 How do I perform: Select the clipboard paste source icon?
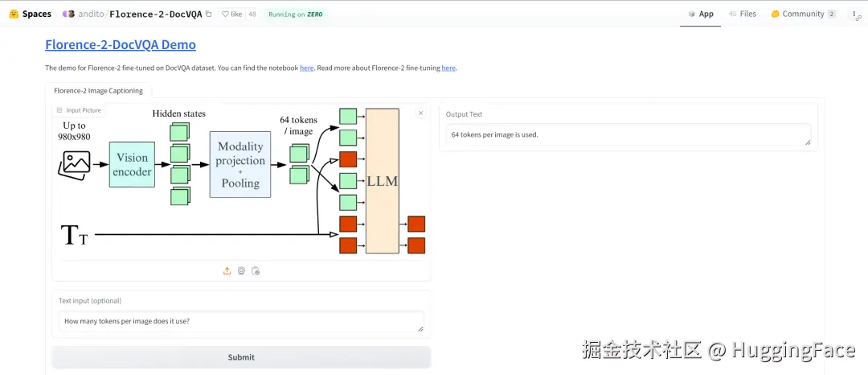(256, 271)
